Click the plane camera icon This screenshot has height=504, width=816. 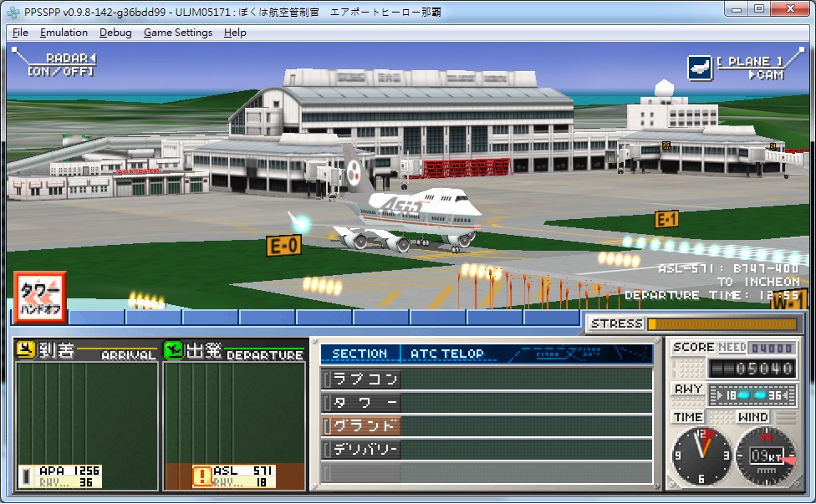(699, 68)
